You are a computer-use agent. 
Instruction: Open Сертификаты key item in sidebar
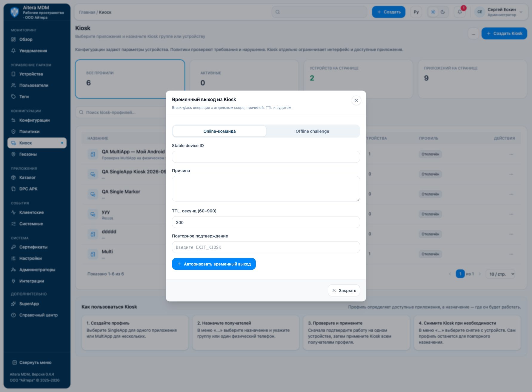point(37,247)
